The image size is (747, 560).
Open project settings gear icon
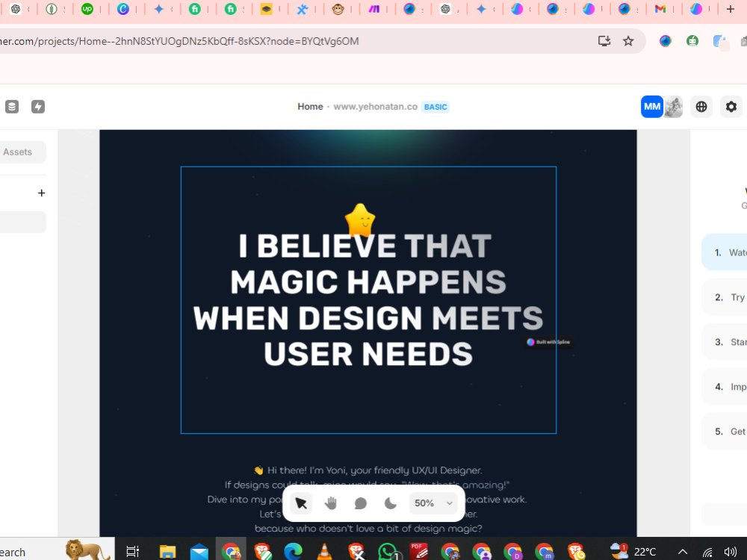click(x=731, y=107)
